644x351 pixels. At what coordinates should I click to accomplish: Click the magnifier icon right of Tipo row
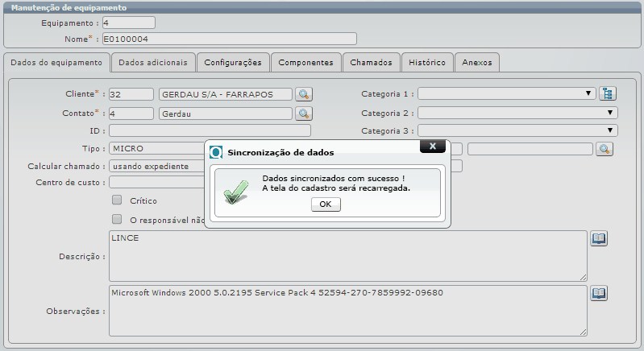pos(604,149)
